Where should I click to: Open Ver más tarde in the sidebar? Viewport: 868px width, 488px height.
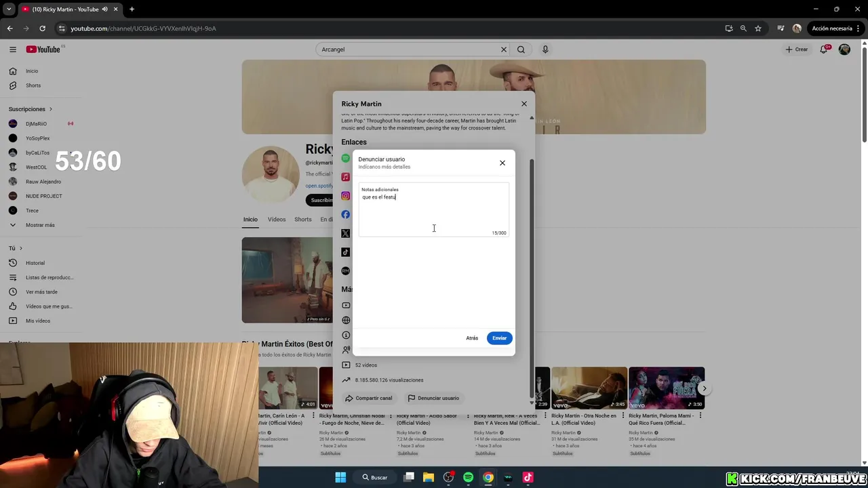[41, 292]
